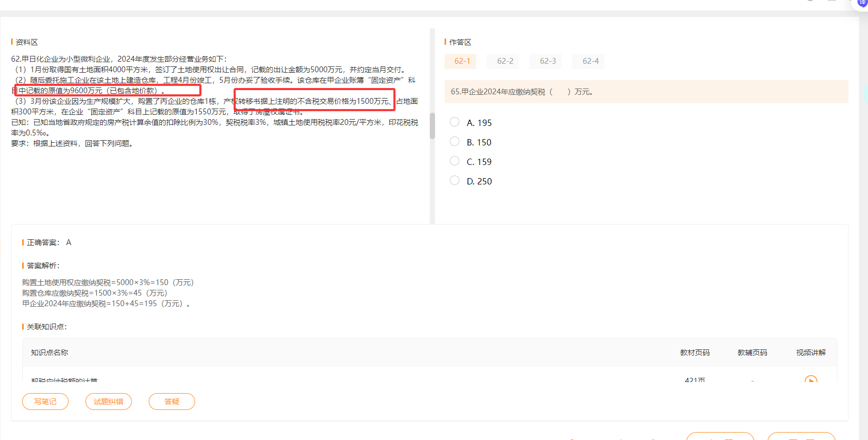Viewport: 868px width, 440px height.
Task: Open sub-question tab 62-2
Action: pos(505,61)
